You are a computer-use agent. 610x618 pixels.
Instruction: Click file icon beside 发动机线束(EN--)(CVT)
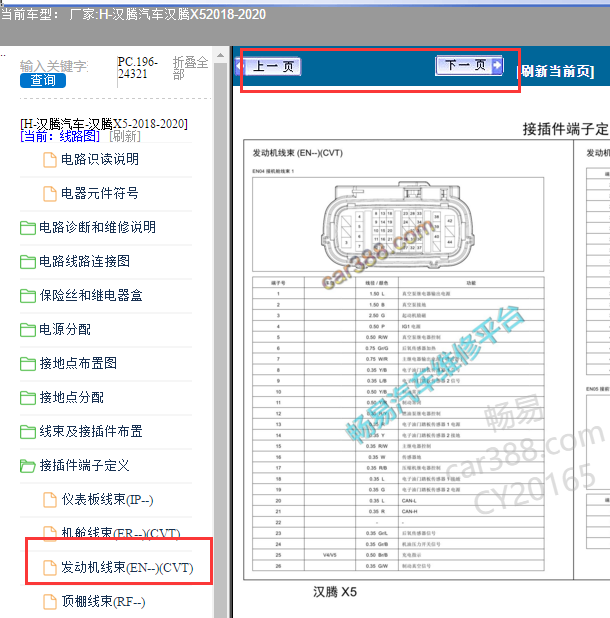(x=50, y=568)
